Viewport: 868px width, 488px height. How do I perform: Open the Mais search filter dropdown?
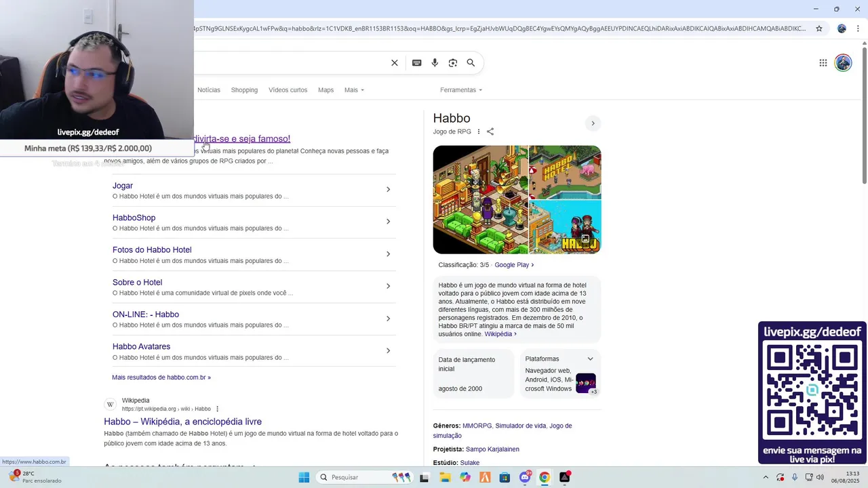(x=354, y=90)
